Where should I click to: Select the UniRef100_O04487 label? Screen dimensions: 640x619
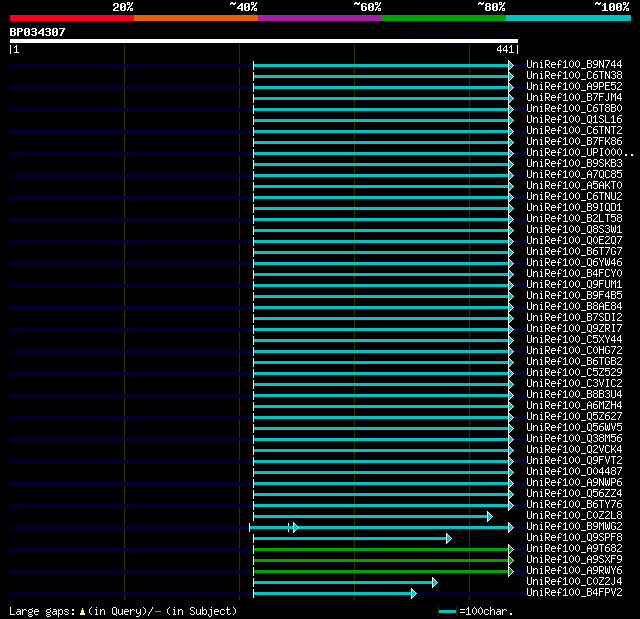tap(574, 472)
